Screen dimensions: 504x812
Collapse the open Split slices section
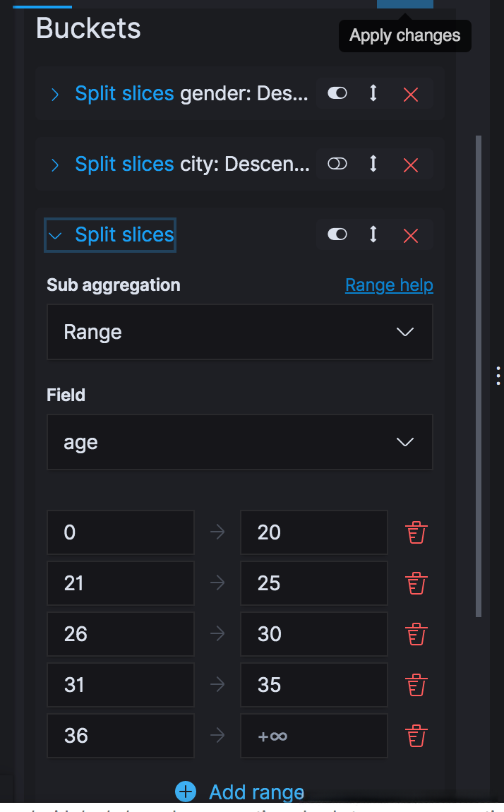(x=55, y=235)
